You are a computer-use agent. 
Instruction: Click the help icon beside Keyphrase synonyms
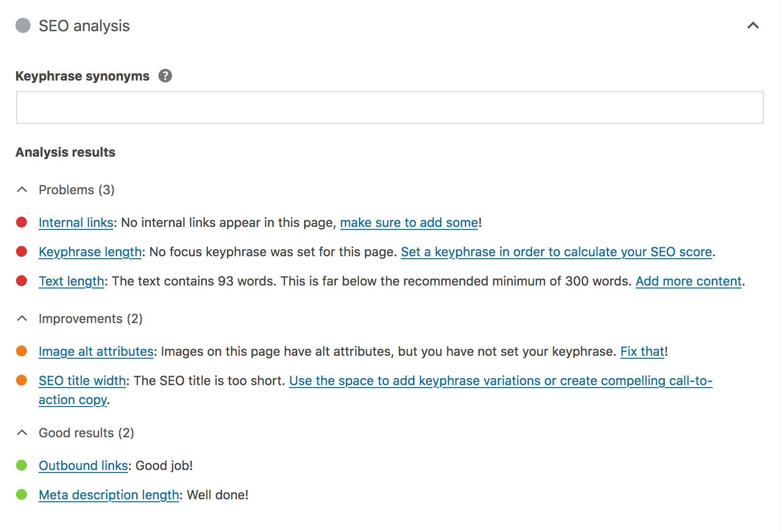tap(165, 76)
